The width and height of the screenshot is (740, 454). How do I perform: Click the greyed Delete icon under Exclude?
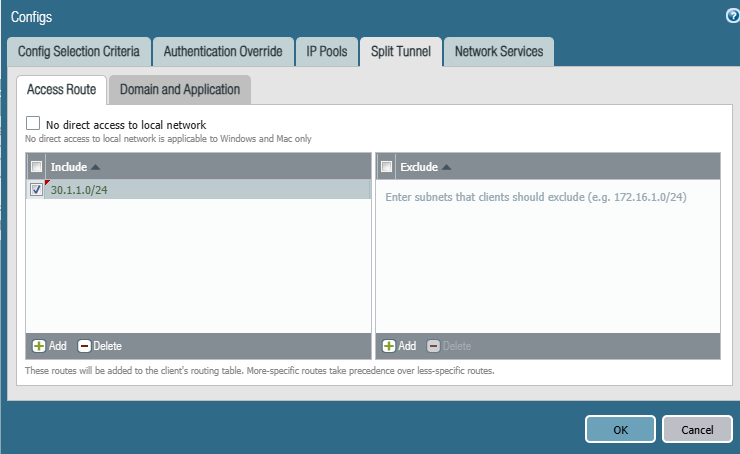[x=433, y=346]
